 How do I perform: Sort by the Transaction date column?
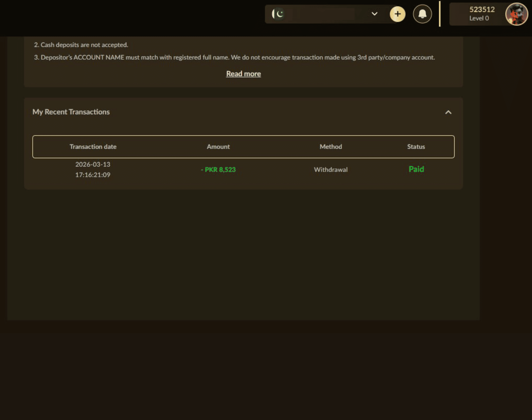point(93,147)
